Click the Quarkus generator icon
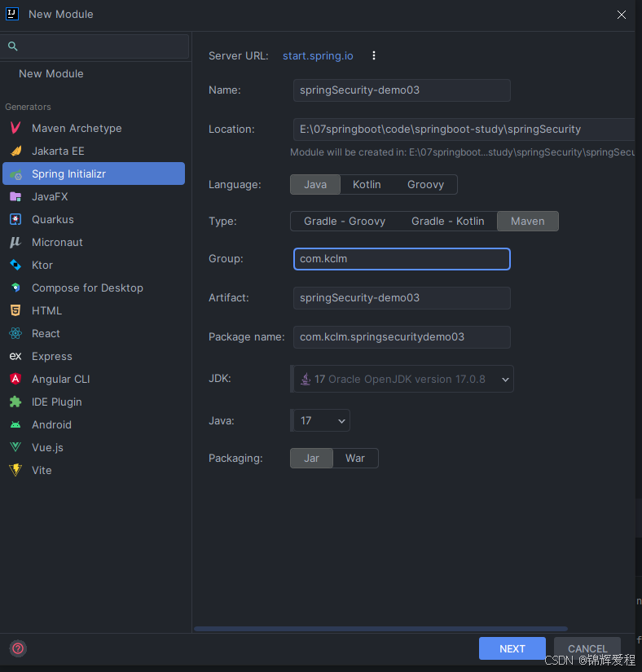 15,219
